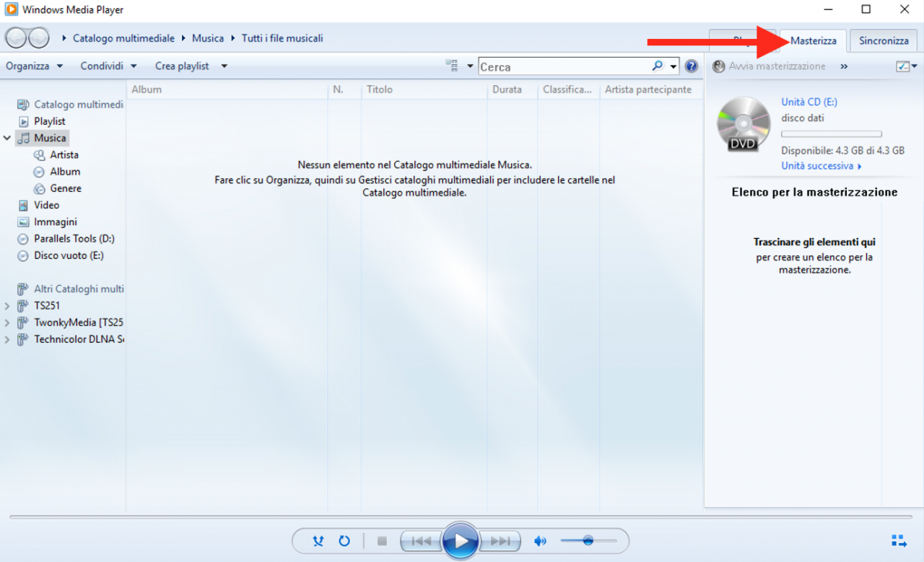Sort by N. column header
The image size is (924, 562).
345,89
